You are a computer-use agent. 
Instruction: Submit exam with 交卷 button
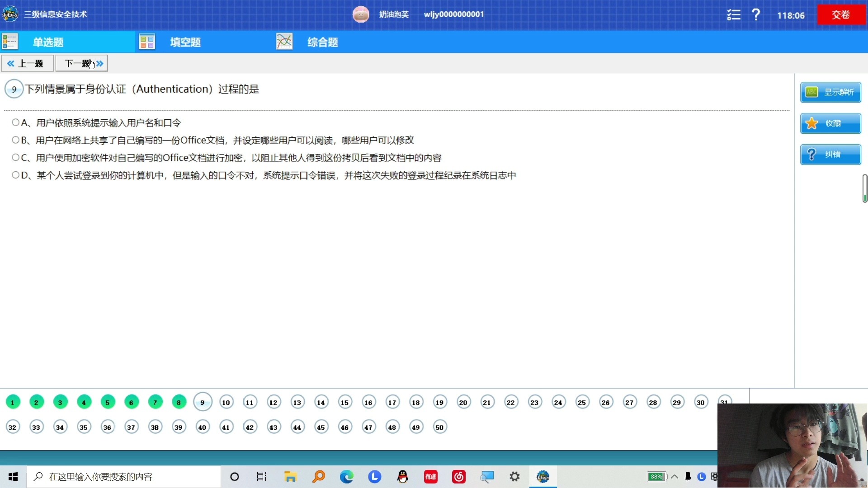841,15
